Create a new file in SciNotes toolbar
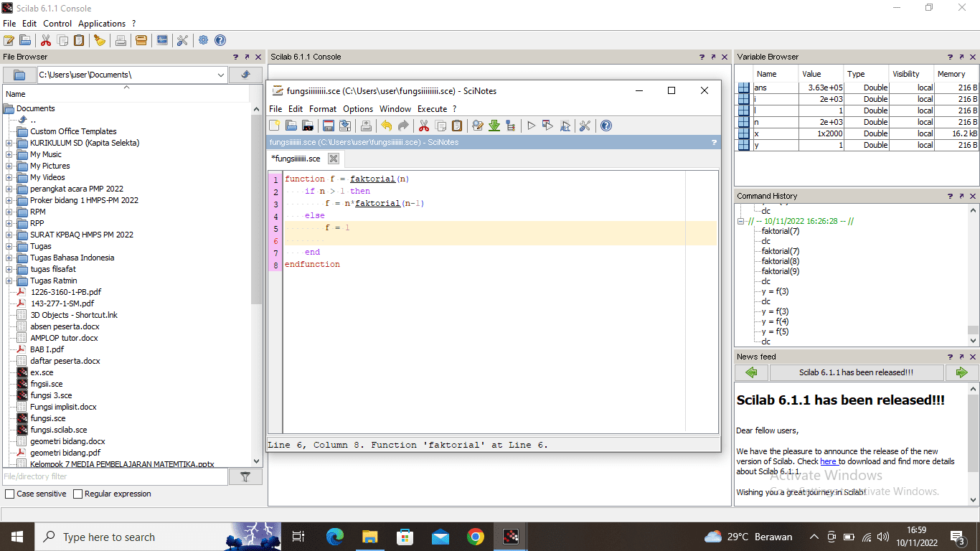Image resolution: width=980 pixels, height=551 pixels. click(x=275, y=126)
